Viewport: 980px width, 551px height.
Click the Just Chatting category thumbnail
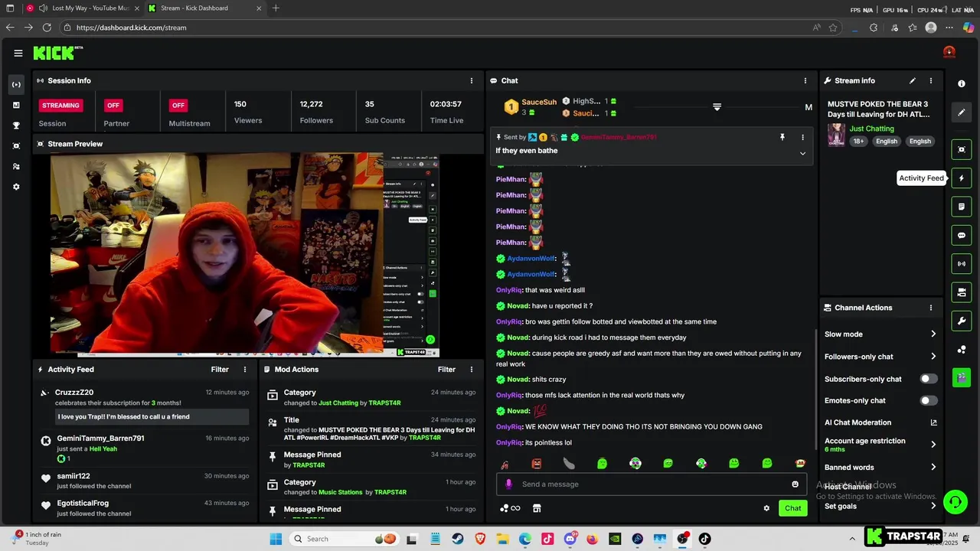click(836, 135)
